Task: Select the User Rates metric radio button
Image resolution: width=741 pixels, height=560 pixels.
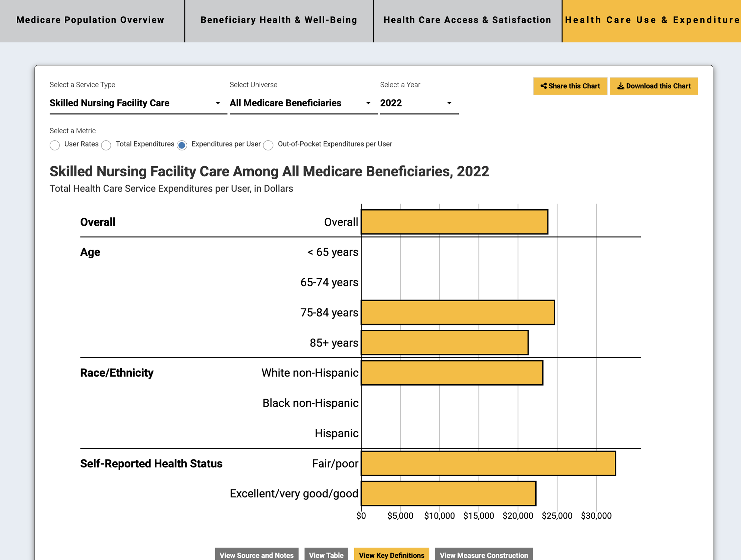Action: pos(55,145)
